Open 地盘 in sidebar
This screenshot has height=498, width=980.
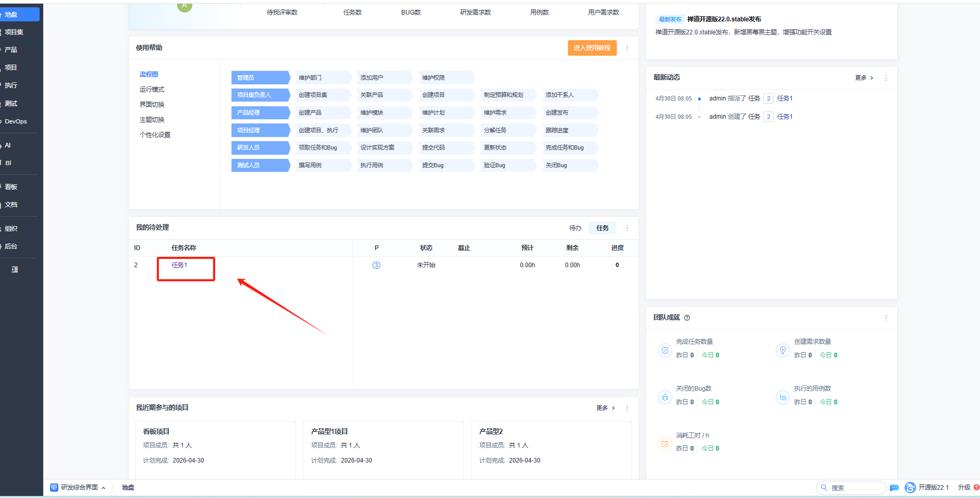(20, 15)
